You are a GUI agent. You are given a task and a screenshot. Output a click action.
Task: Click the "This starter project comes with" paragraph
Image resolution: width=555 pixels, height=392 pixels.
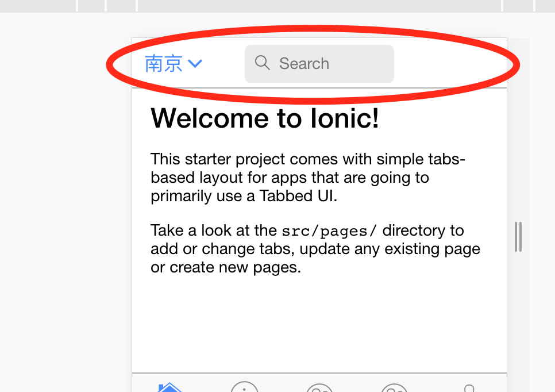pyautogui.click(x=308, y=178)
